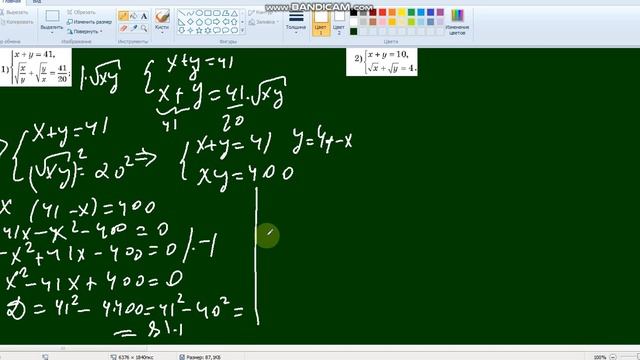Choose the rounded rectangle shape
The image size is (640, 360).
[217, 13]
